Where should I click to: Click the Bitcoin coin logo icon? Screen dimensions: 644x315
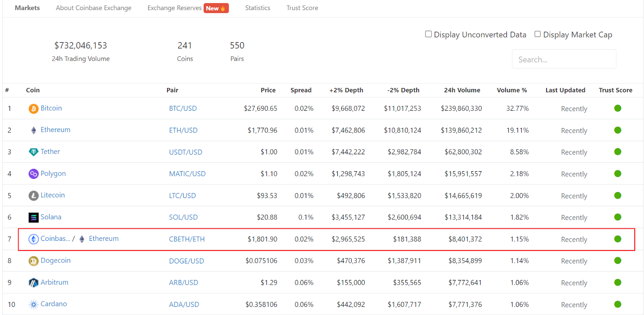[x=33, y=109]
